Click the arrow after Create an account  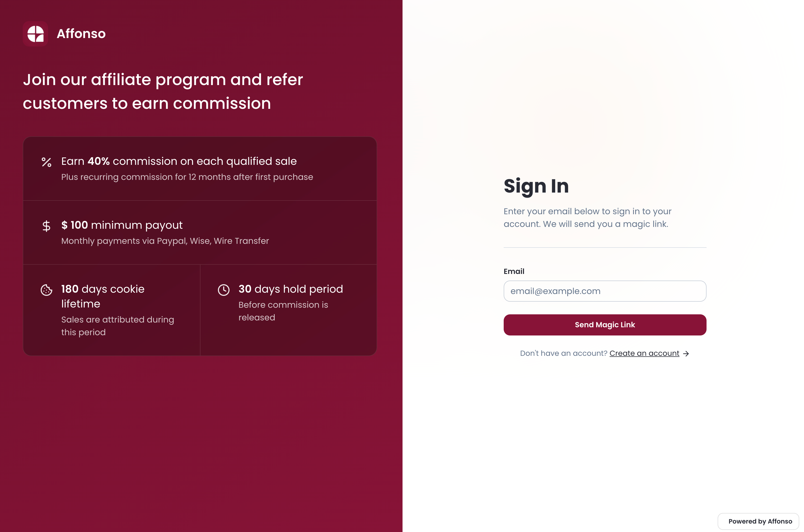[x=687, y=353]
